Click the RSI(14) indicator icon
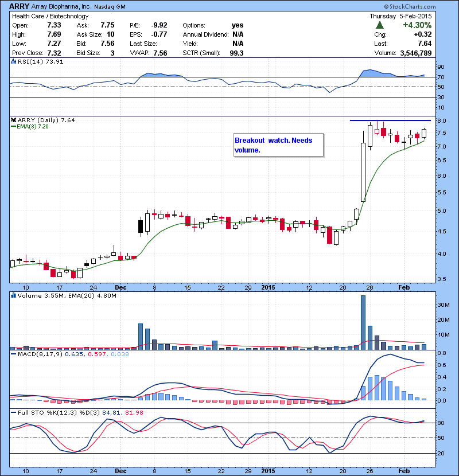 coord(14,61)
